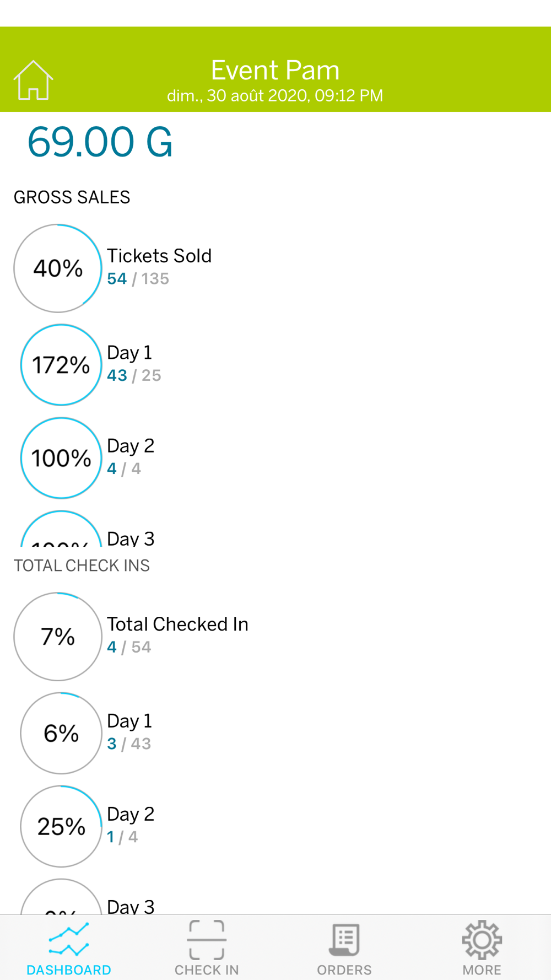Open Total Checked In 4 / 54 row
The image size is (551, 980).
[275, 637]
